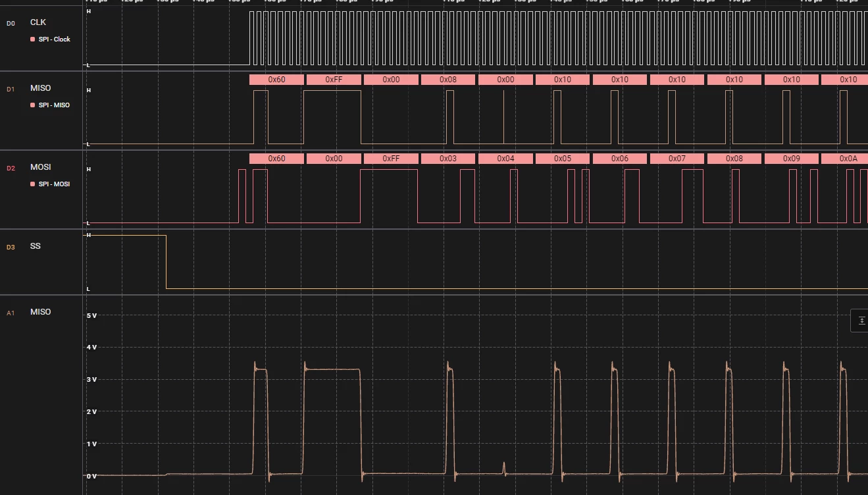868x495 pixels.
Task: Click the 0x06 decoded byte on MOSI
Action: 620,159
